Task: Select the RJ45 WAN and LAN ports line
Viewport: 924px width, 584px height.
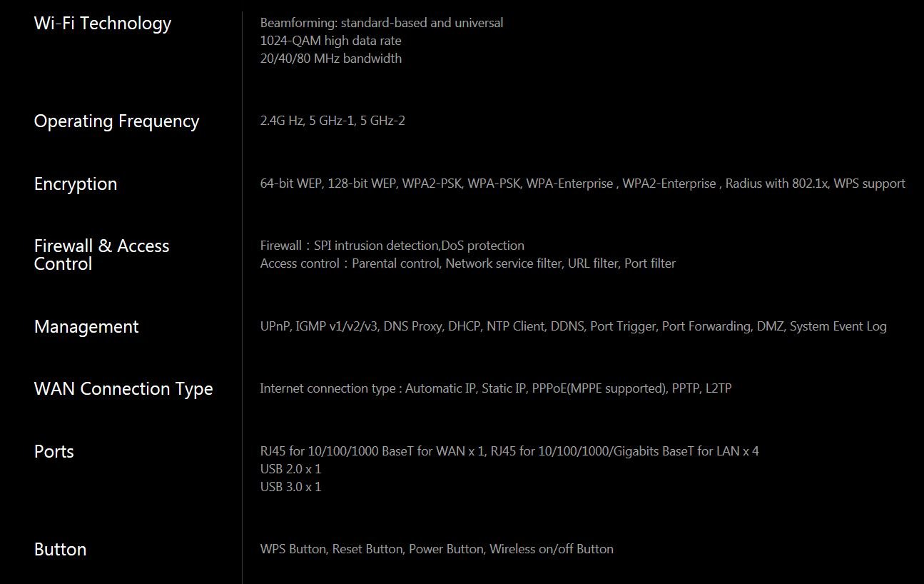Action: point(509,451)
